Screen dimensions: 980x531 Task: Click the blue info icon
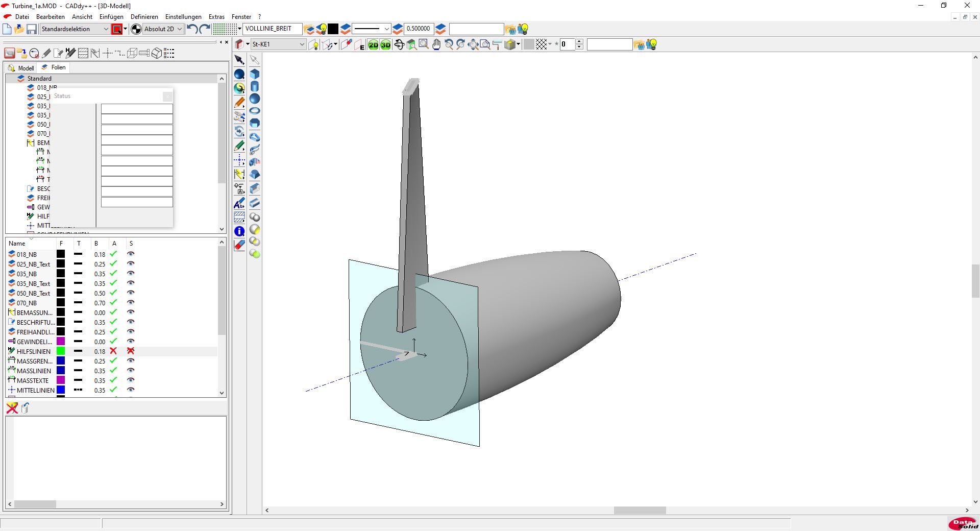tap(239, 231)
